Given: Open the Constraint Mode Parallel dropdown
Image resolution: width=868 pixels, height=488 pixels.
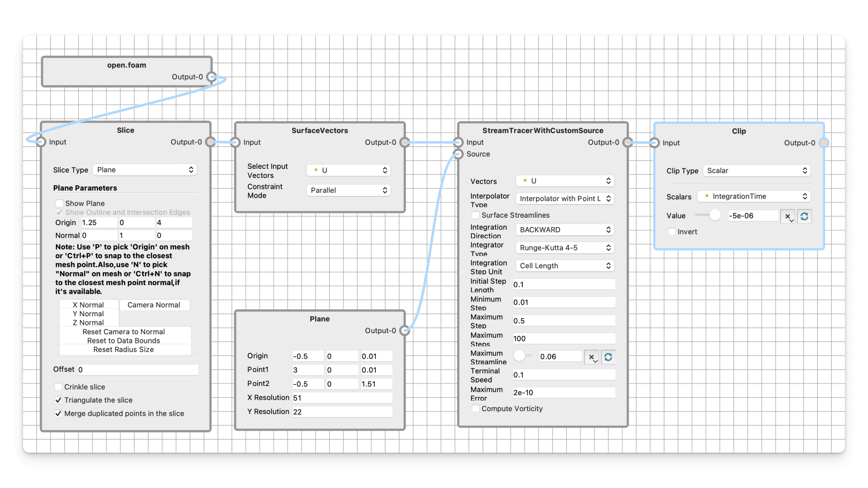Looking at the screenshot, I should pyautogui.click(x=348, y=190).
